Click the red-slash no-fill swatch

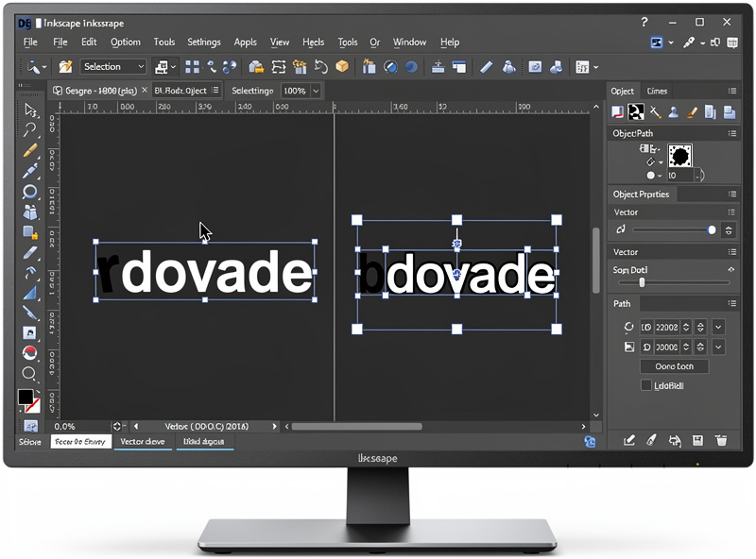point(33,406)
